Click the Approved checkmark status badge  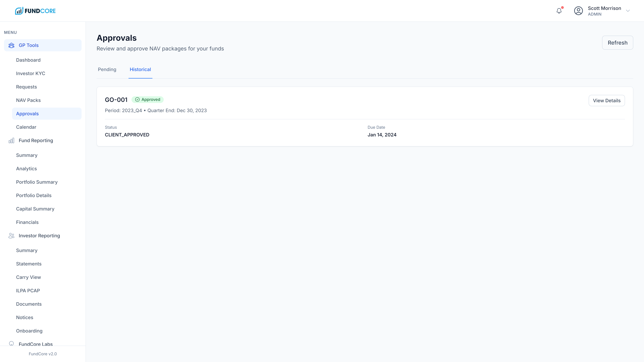click(148, 99)
